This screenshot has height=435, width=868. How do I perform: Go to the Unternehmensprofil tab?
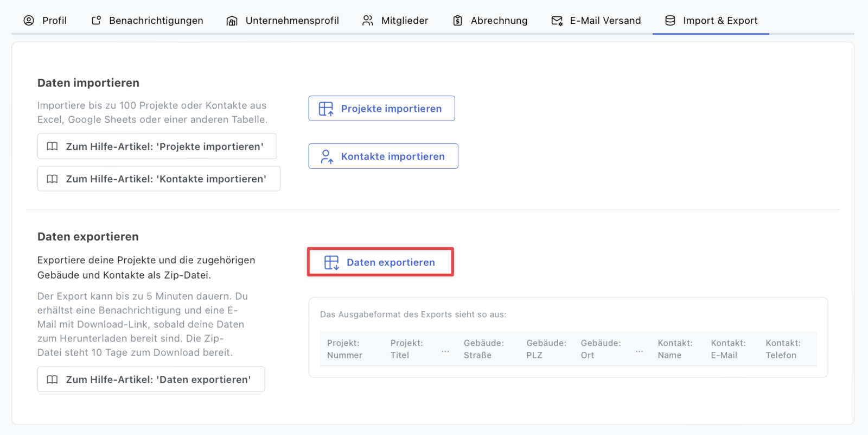pos(292,21)
